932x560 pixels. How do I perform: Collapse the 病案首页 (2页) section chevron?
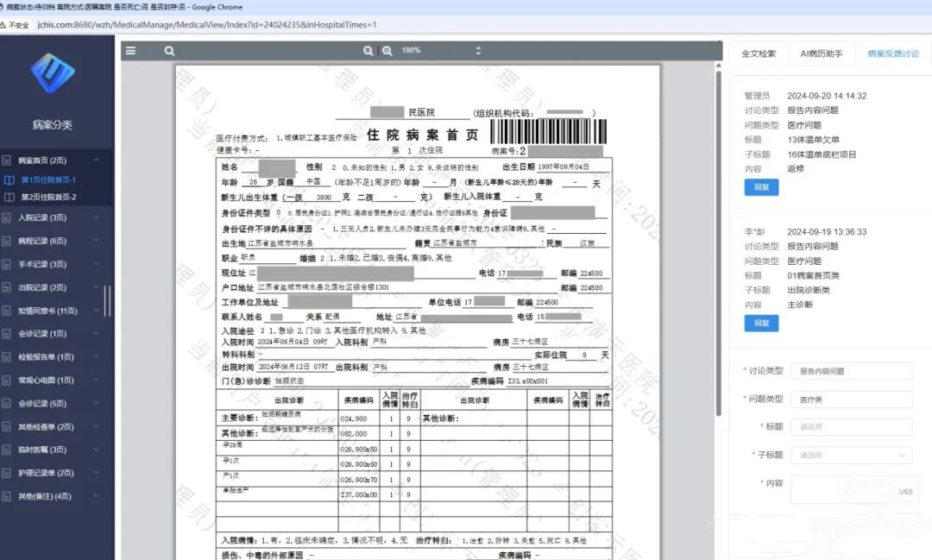97,160
